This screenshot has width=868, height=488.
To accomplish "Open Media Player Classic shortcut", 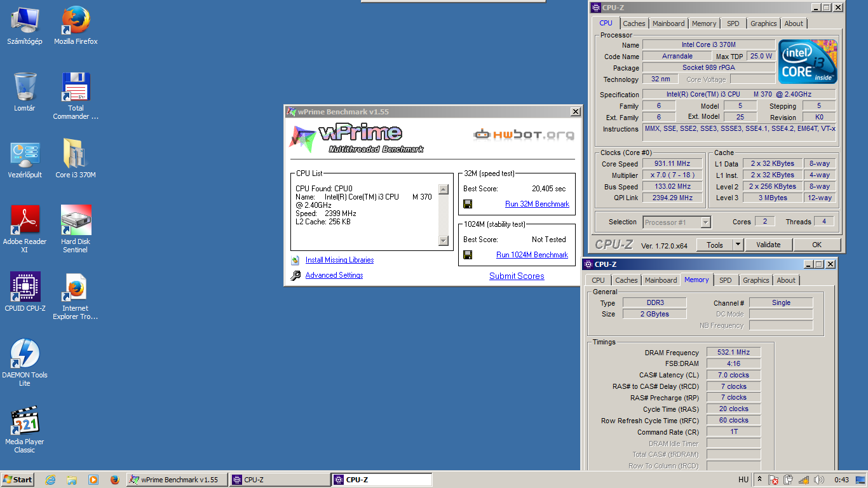I will click(25, 430).
